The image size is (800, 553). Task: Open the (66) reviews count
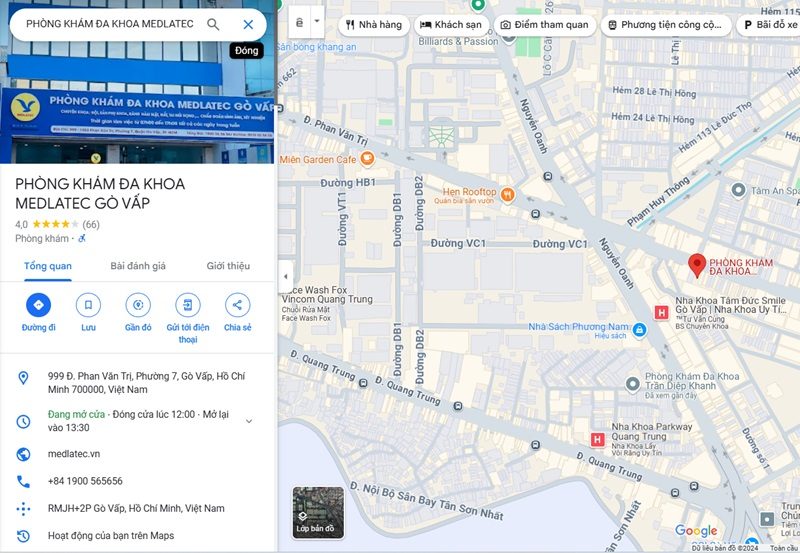pyautogui.click(x=91, y=224)
